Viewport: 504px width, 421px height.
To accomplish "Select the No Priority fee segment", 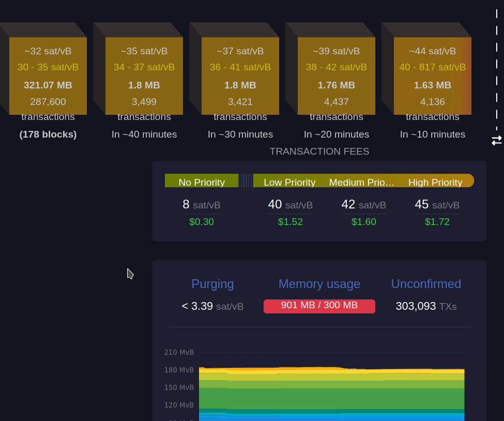I will (x=202, y=182).
